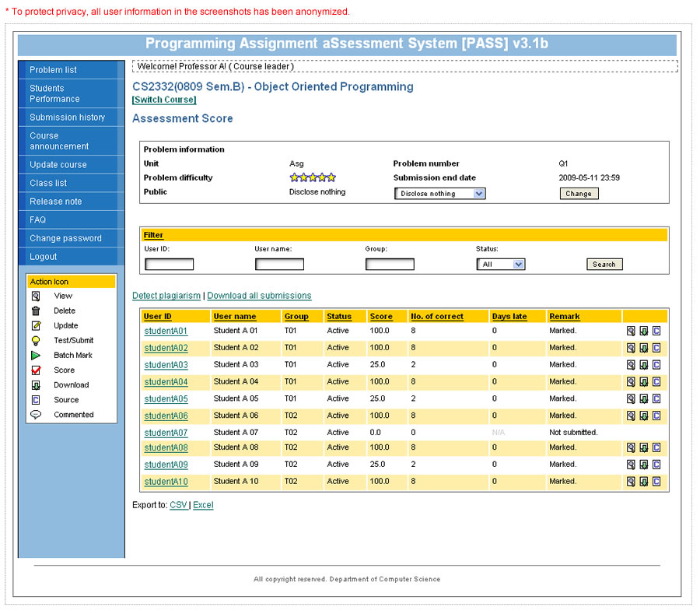Open Source icon for studentA03 row

[656, 365]
